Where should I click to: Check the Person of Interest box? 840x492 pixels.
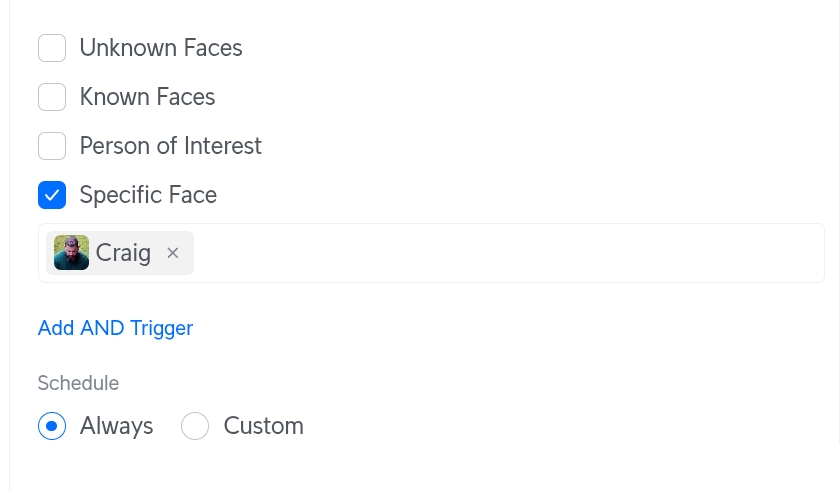tap(52, 146)
